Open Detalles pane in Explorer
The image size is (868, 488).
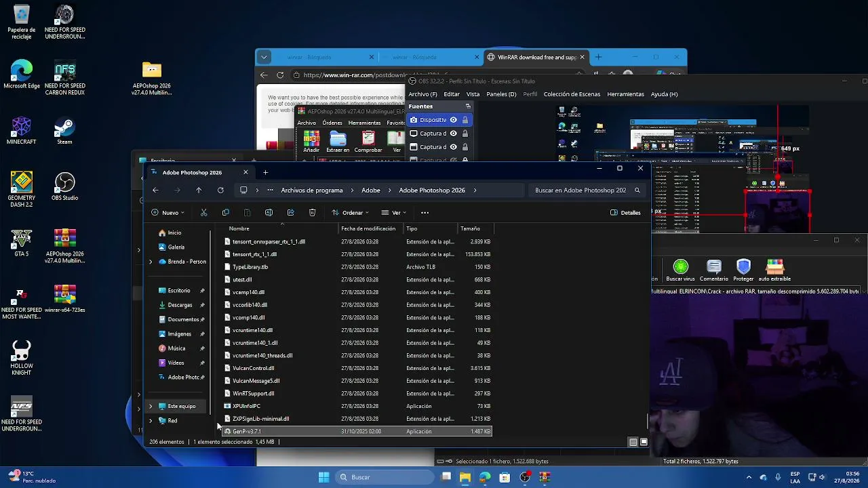[x=625, y=213]
